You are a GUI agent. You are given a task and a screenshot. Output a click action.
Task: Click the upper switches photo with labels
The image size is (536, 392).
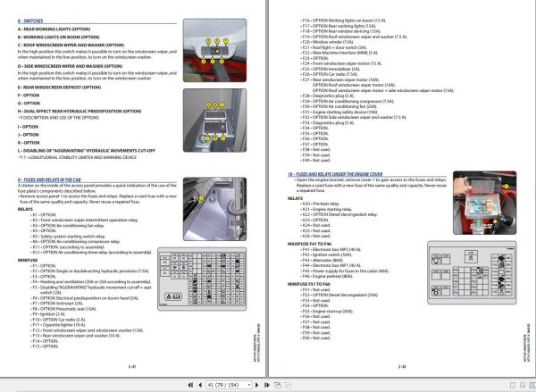click(x=214, y=50)
